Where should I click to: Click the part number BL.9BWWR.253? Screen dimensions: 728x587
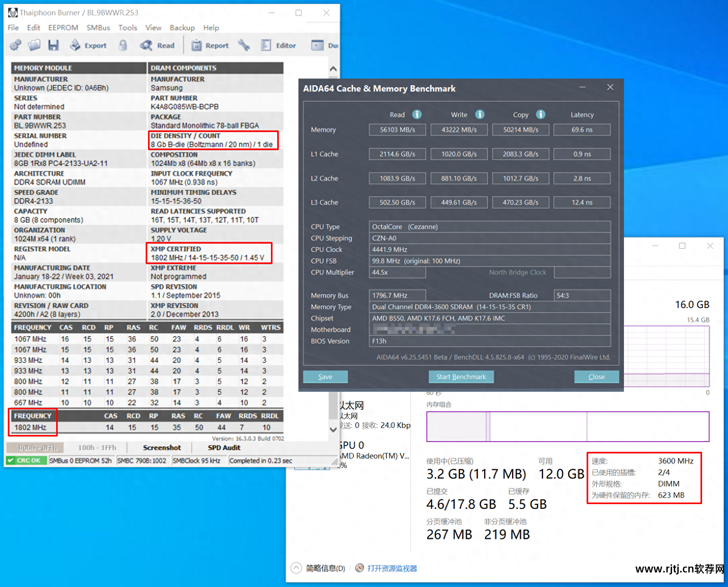point(40,126)
